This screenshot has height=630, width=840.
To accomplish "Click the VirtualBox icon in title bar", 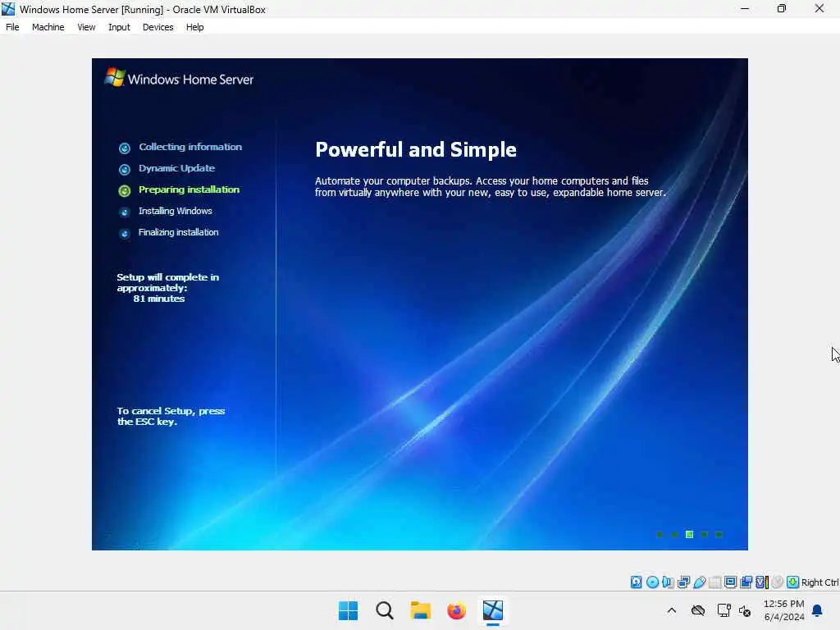I will (8, 9).
